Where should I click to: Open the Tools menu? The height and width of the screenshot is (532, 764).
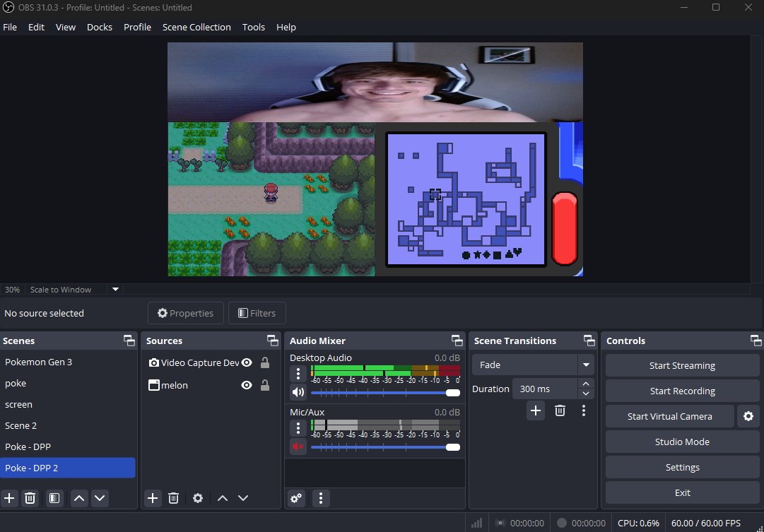[x=253, y=28]
